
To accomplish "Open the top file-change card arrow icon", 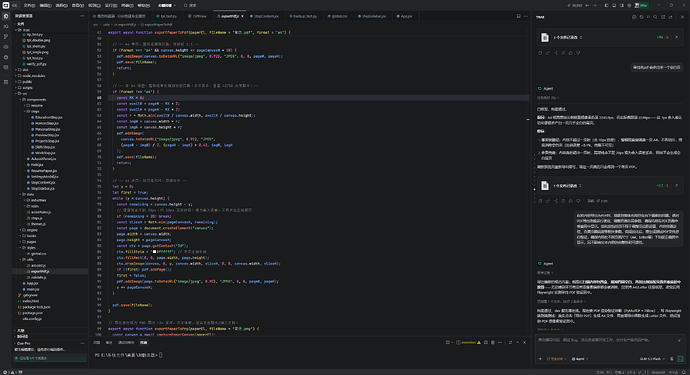I will (x=676, y=37).
